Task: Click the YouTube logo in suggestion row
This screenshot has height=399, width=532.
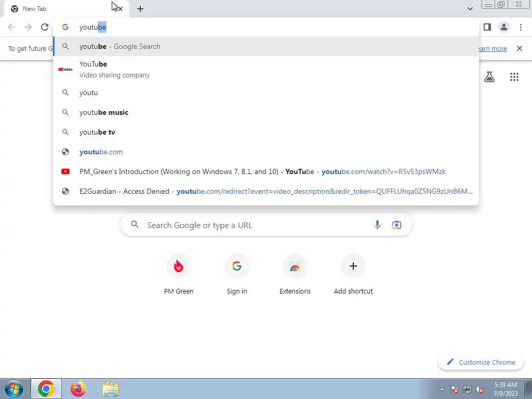Action: point(65,69)
